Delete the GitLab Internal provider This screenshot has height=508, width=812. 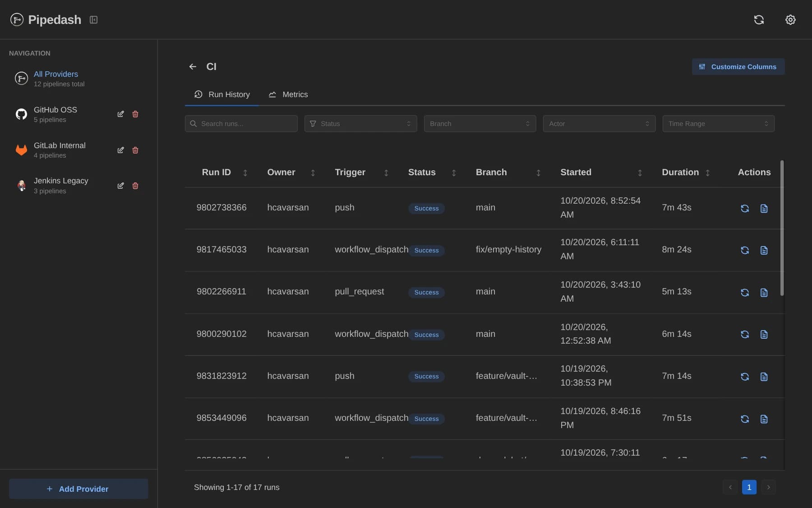pos(135,150)
